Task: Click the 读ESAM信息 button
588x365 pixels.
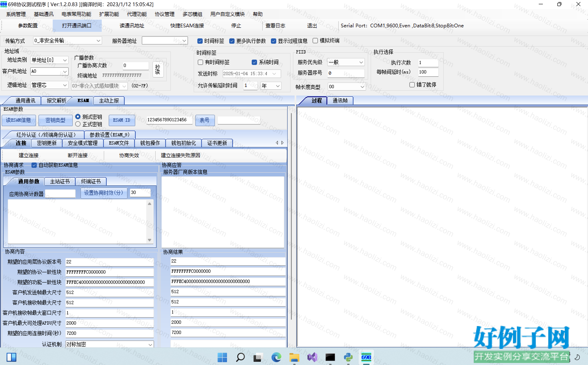Action: (x=19, y=120)
